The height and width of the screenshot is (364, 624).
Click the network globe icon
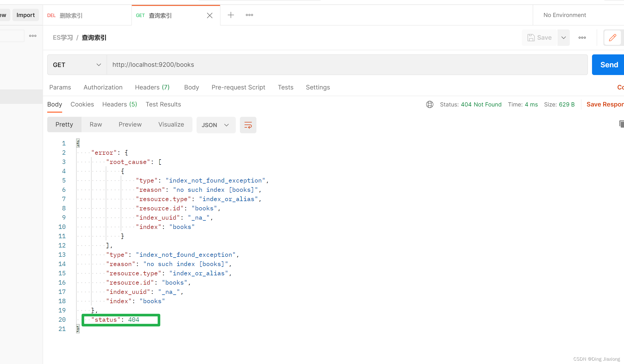pos(430,104)
